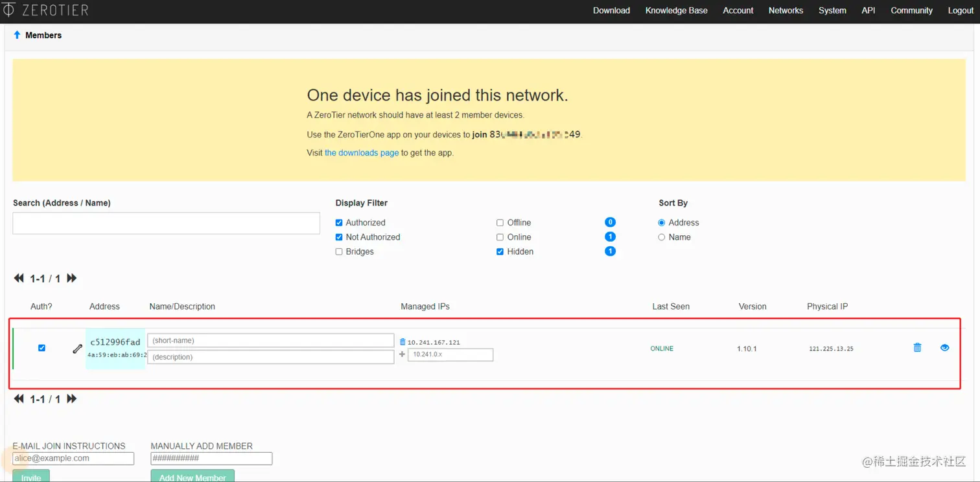Click the plus icon to add managed IP
The height and width of the screenshot is (482, 980).
coord(402,354)
